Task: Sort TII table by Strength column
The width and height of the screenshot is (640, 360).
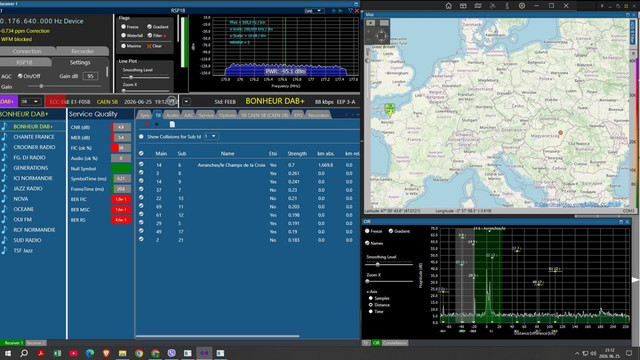Action: [x=297, y=153]
